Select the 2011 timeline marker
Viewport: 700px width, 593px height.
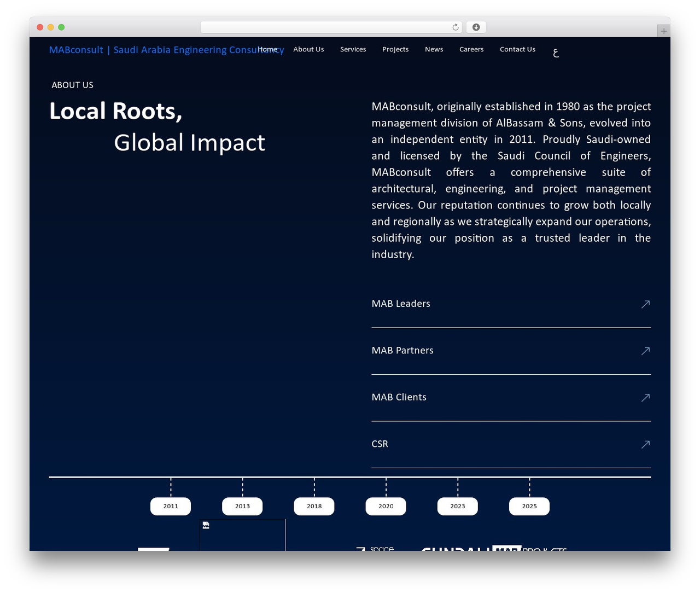point(171,507)
